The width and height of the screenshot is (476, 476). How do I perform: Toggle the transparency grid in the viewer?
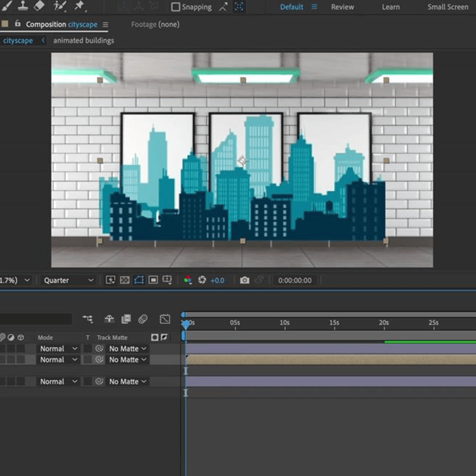[x=125, y=280]
